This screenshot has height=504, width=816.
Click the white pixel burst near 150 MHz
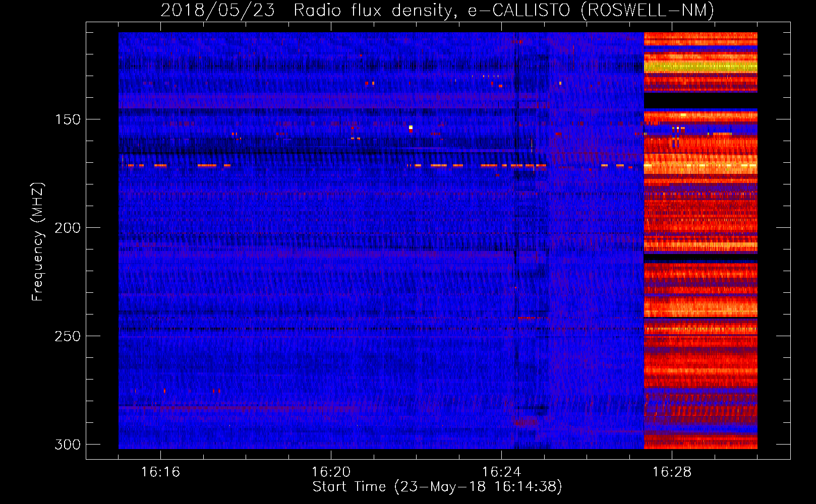411,127
